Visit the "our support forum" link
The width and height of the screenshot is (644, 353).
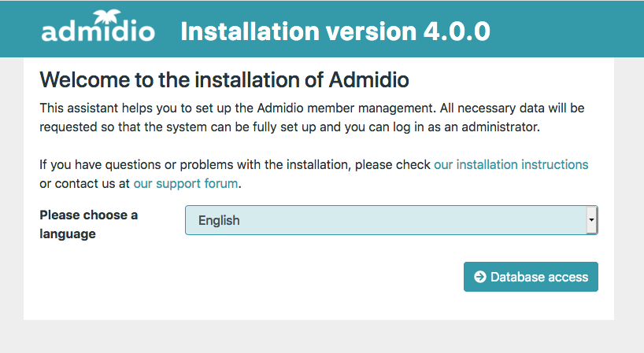click(x=186, y=184)
